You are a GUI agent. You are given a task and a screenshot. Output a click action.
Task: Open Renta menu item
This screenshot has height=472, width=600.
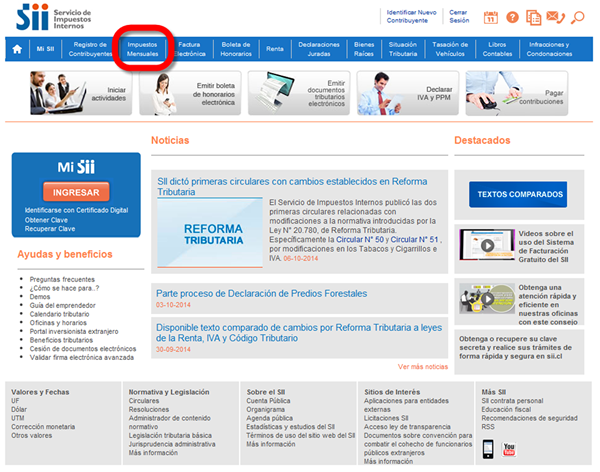tap(275, 49)
